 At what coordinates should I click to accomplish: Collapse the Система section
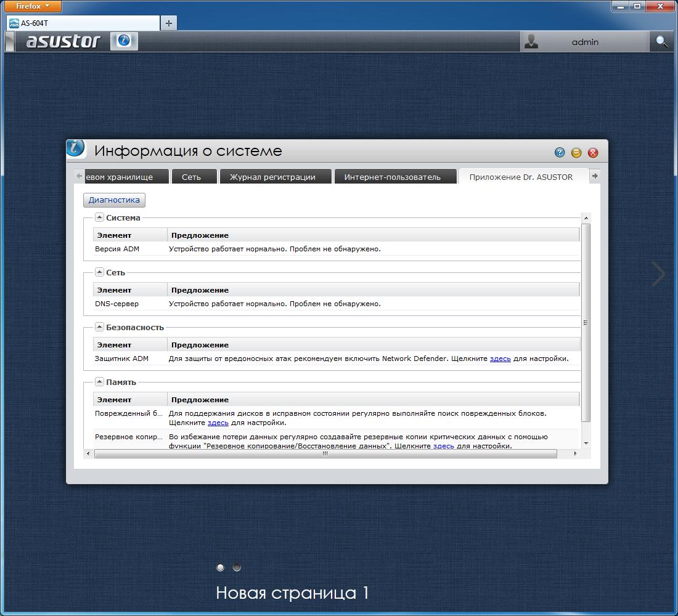[x=99, y=217]
